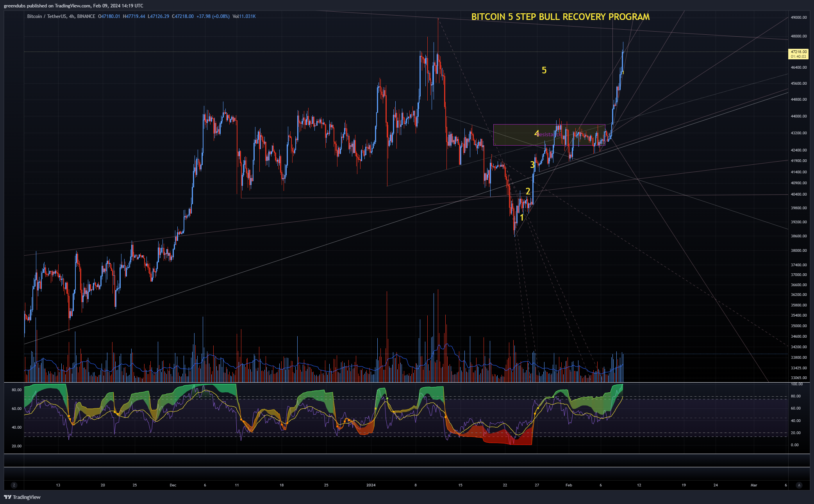Click the open value O47180.01
Viewport: 814px width, 504px height.
109,16
